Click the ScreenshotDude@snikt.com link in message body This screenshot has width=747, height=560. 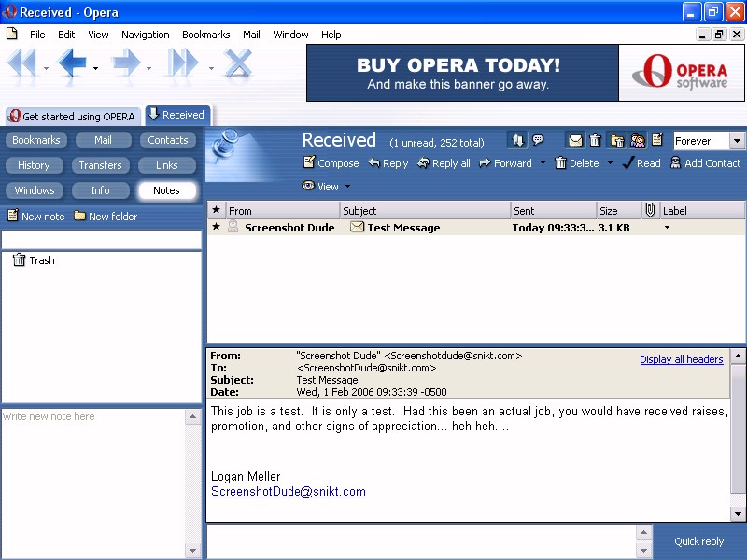[289, 492]
